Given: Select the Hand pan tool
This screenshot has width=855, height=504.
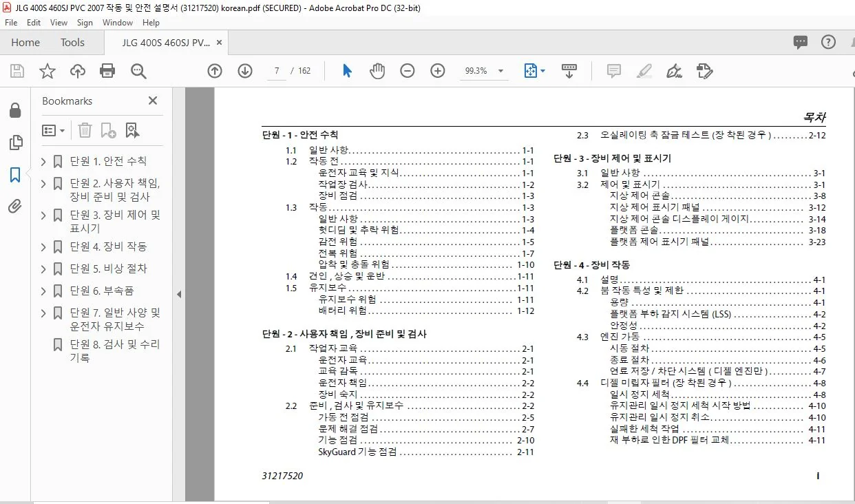Looking at the screenshot, I should point(377,71).
